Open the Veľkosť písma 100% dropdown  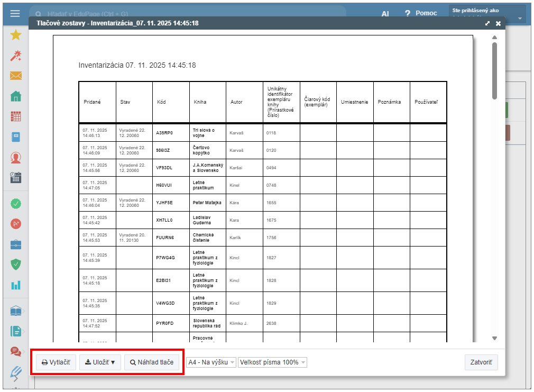[x=272, y=362]
